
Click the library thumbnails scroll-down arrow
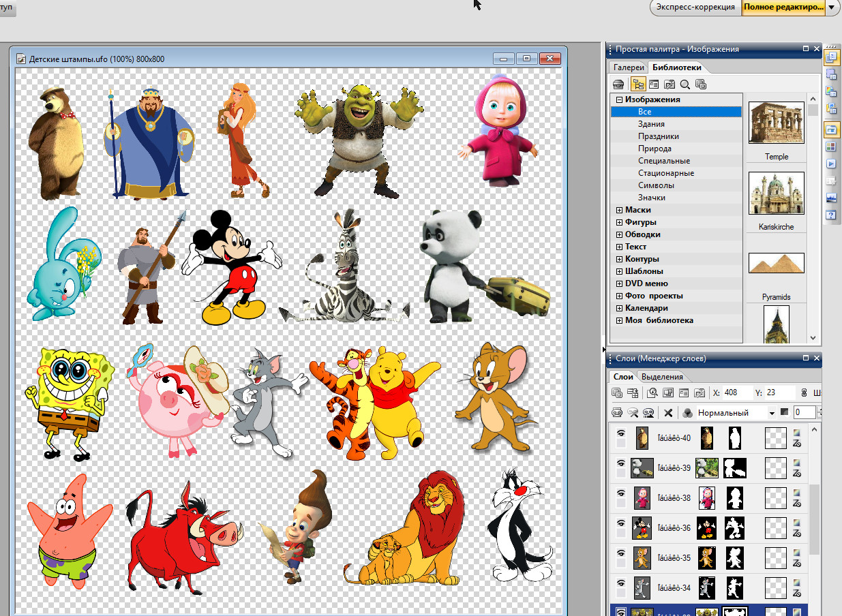click(x=813, y=337)
